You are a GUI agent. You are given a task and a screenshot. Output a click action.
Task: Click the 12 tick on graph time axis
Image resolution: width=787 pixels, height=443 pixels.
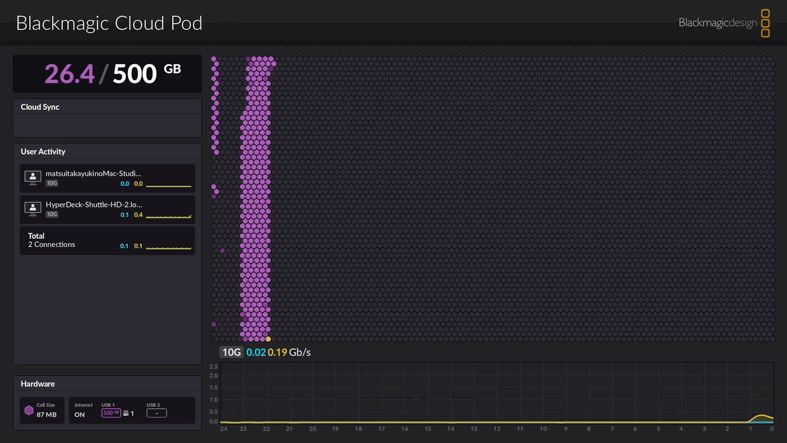point(497,429)
